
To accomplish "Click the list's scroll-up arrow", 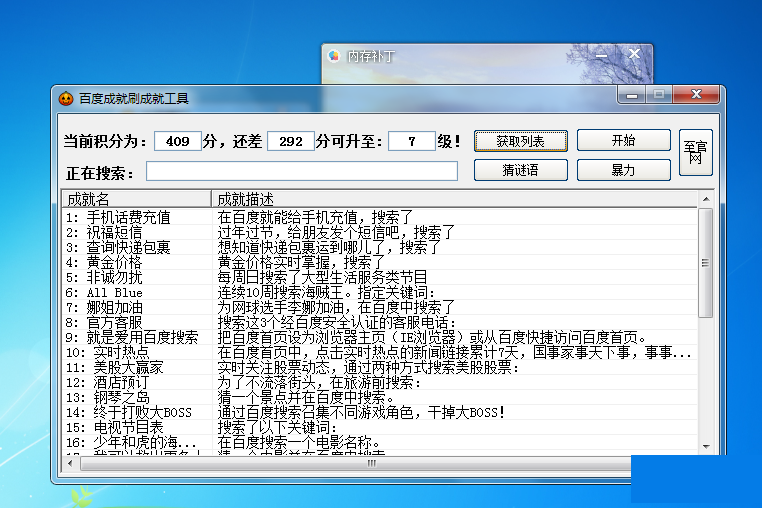I will pyautogui.click(x=706, y=199).
